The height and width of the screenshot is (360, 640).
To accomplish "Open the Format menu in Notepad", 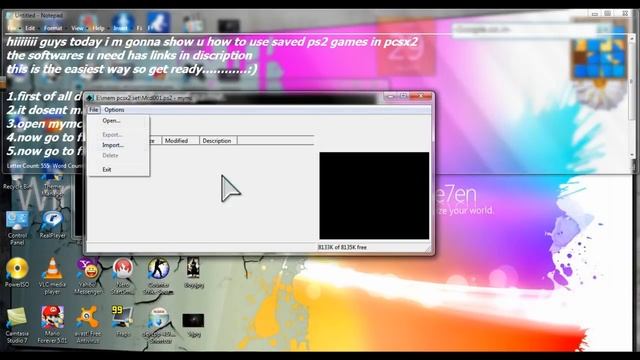I will 53,28.
